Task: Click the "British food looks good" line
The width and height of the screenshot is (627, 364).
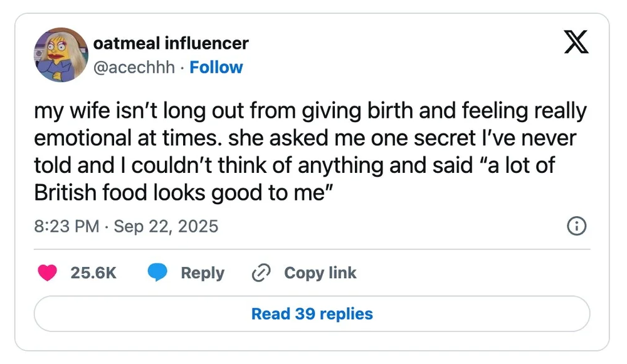Action: coord(182,193)
